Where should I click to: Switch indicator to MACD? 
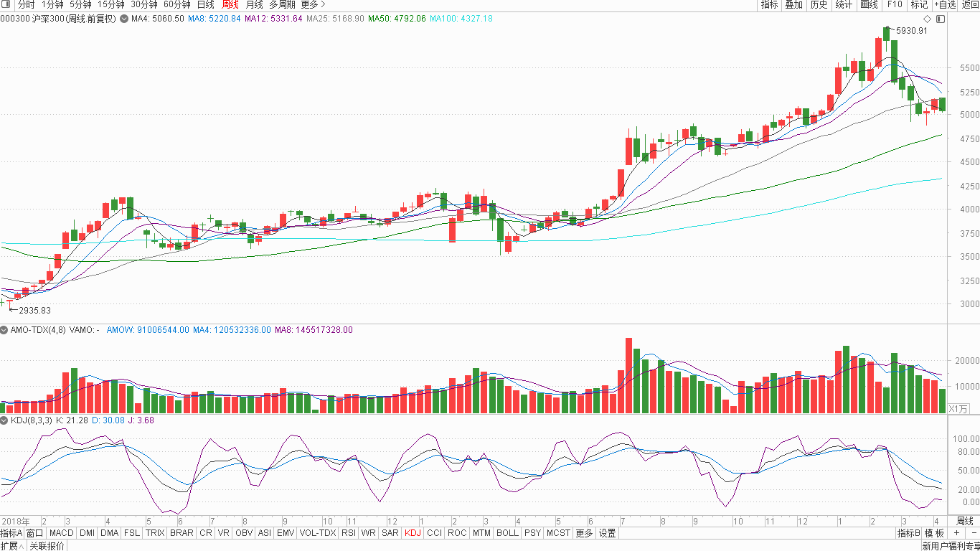pos(62,533)
